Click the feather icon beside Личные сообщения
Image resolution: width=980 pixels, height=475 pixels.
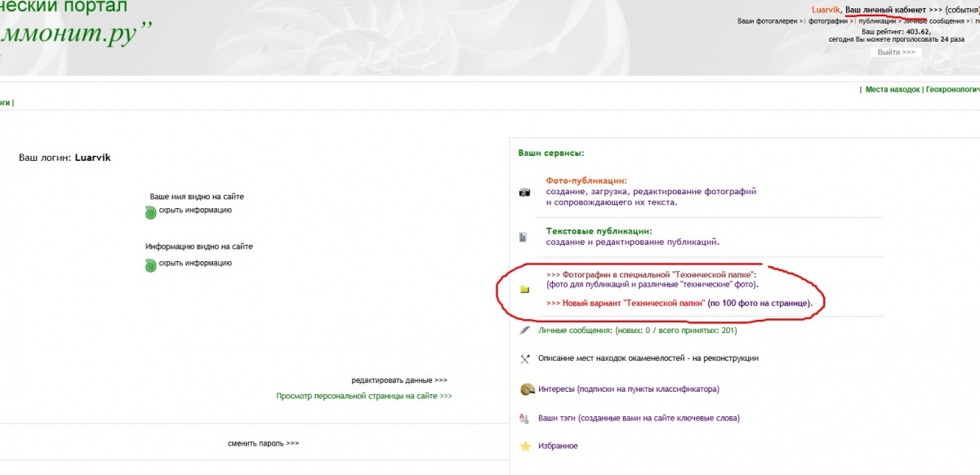525,331
